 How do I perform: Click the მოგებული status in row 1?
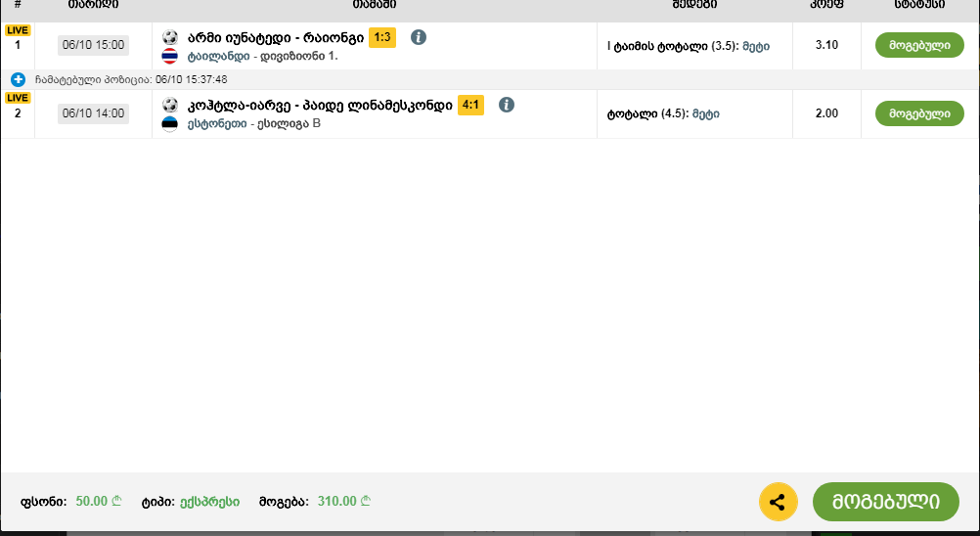[x=919, y=45]
